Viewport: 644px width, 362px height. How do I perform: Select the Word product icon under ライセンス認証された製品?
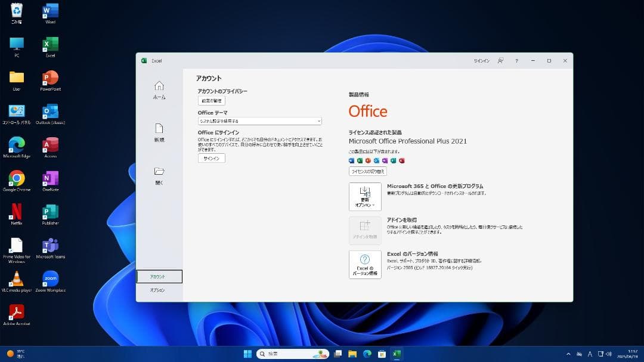click(x=352, y=160)
